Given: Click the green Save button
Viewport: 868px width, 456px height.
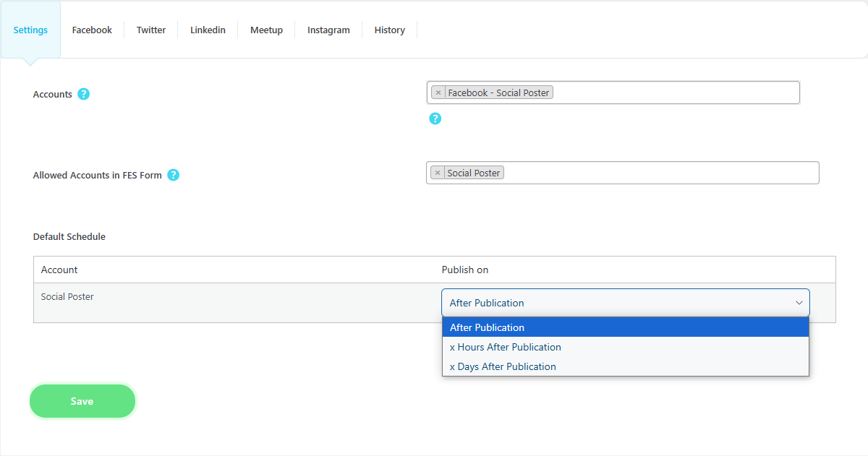Looking at the screenshot, I should tap(82, 401).
